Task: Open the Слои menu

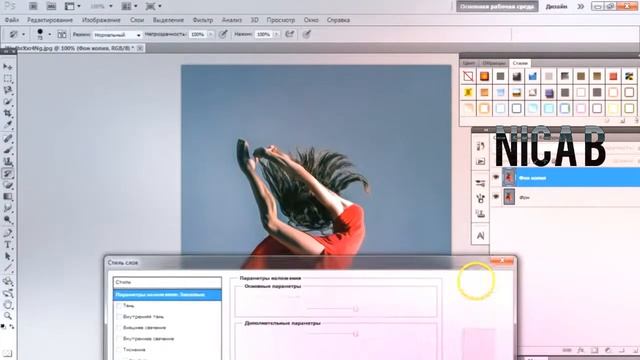Action: click(137, 20)
